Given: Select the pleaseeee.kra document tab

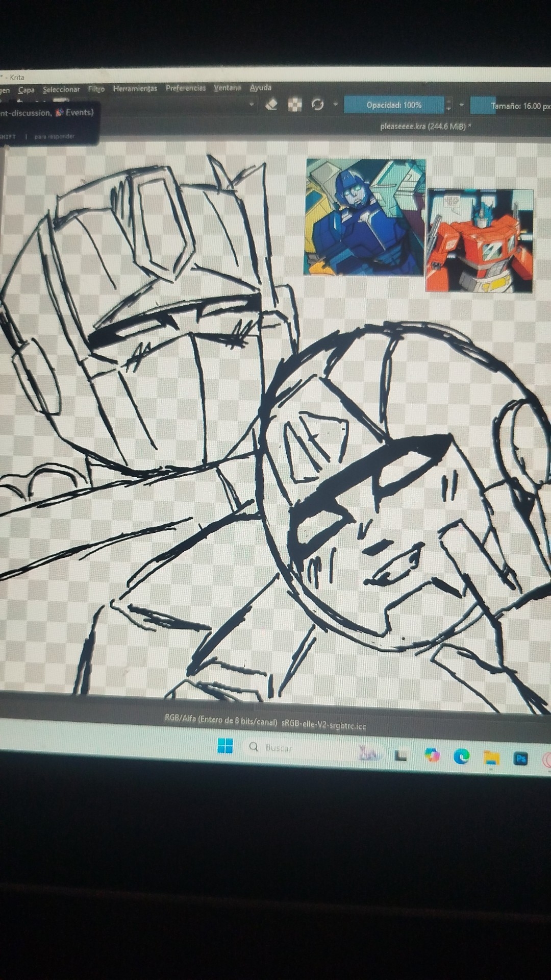Looking at the screenshot, I should click(x=425, y=126).
